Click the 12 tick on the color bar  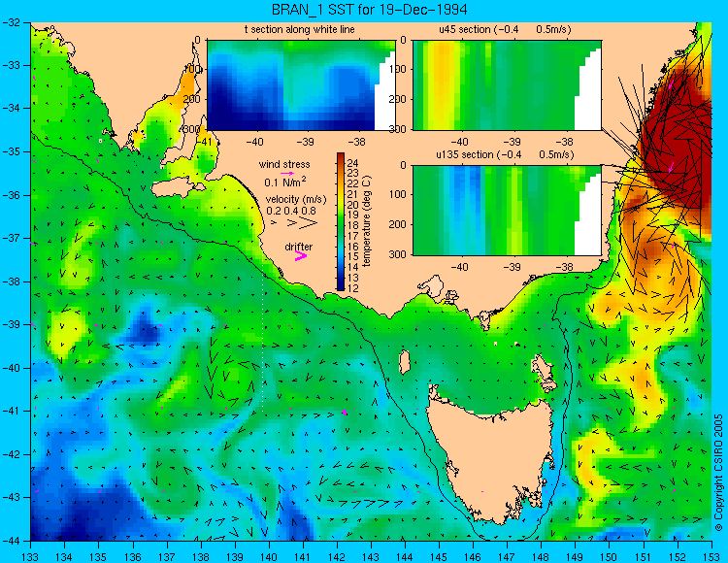pyautogui.click(x=353, y=288)
